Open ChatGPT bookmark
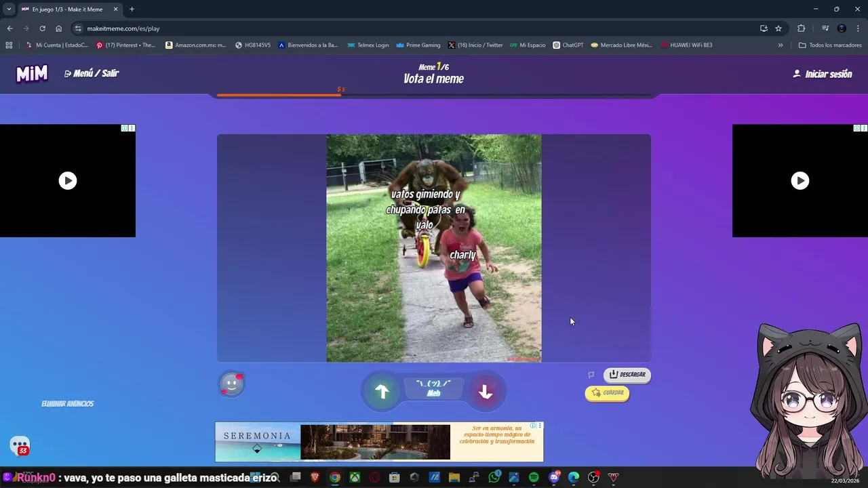This screenshot has width=868, height=488. [x=568, y=45]
